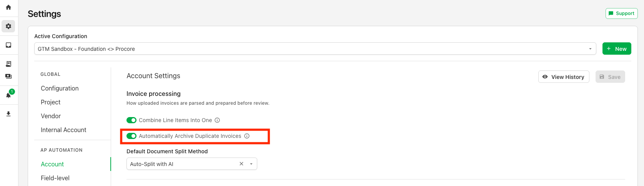Open the Vendor settings section
This screenshot has height=186, width=644.
(x=51, y=116)
